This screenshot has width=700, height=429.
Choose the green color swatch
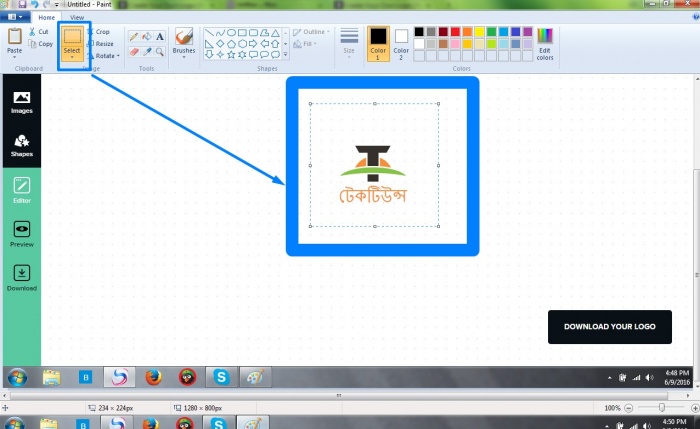click(x=491, y=32)
